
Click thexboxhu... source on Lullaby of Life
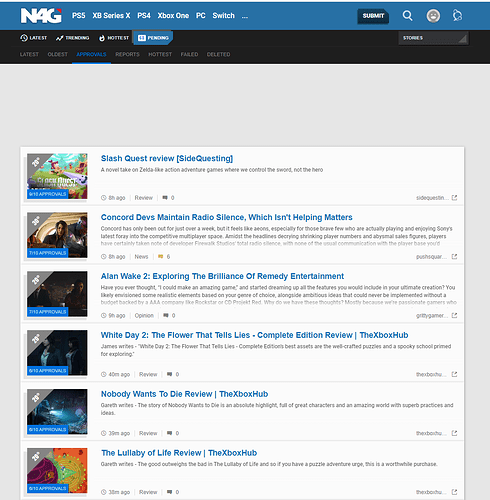point(431,492)
